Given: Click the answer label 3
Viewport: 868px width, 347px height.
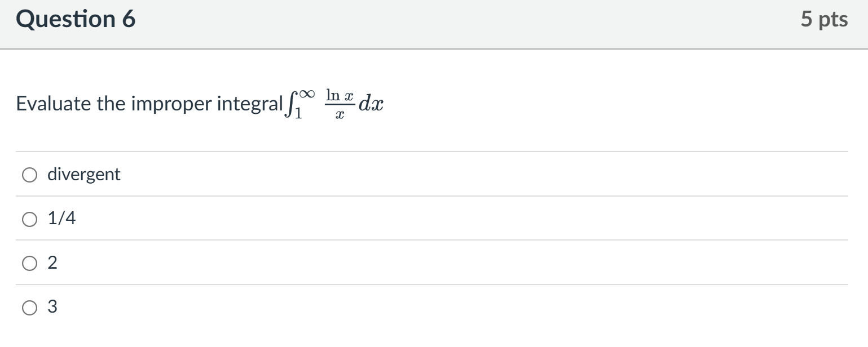Looking at the screenshot, I should coord(52,307).
